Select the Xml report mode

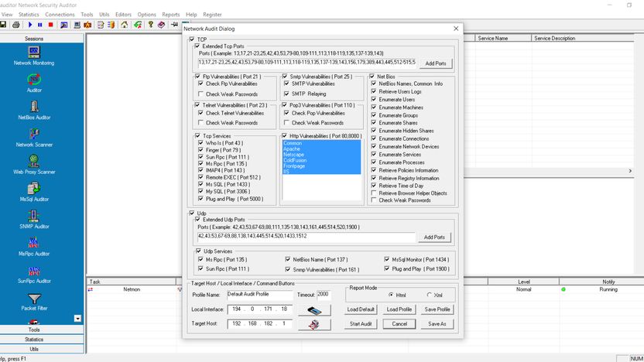point(429,295)
